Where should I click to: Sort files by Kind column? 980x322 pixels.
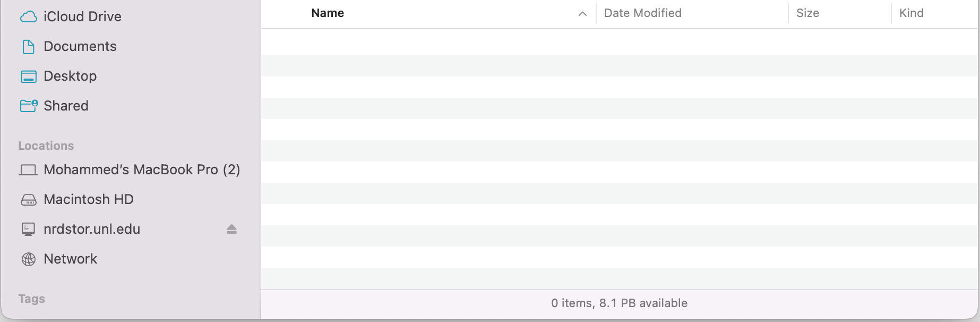(x=912, y=13)
